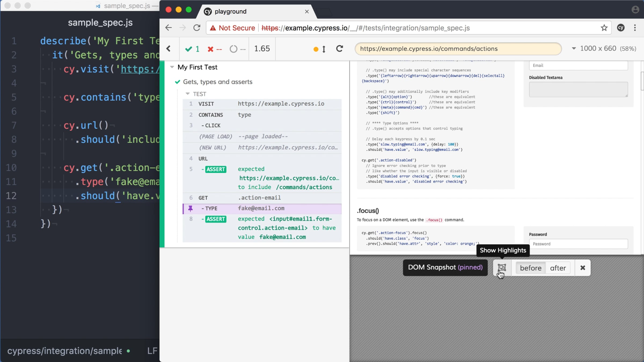
Task: Click the (PAGE LOAD) log row
Action: [262, 136]
